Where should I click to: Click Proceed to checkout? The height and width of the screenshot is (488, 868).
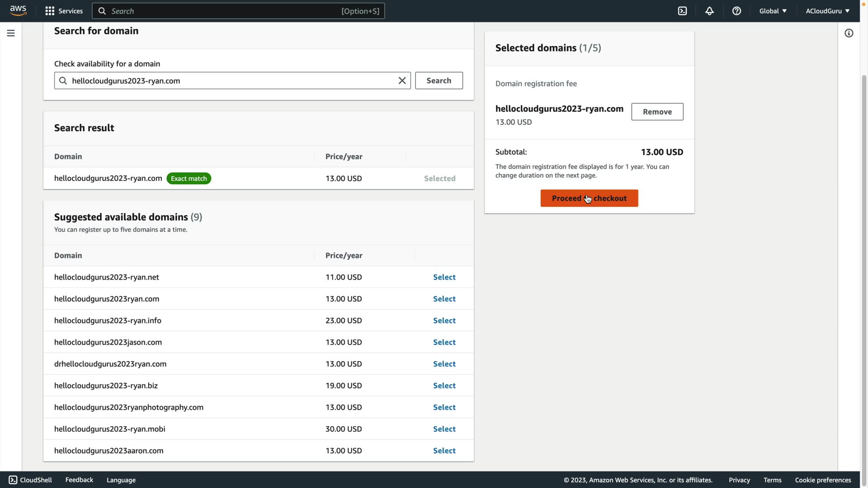click(x=589, y=198)
